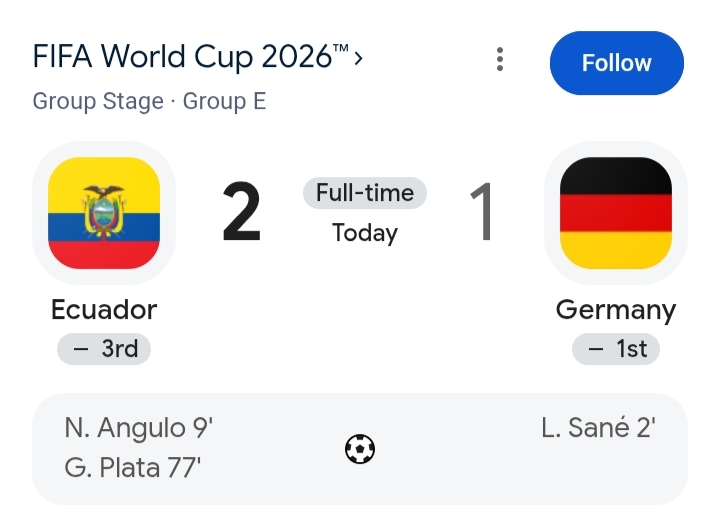720x519 pixels.
Task: Expand the chevron next to World Cup title
Action: (358, 58)
